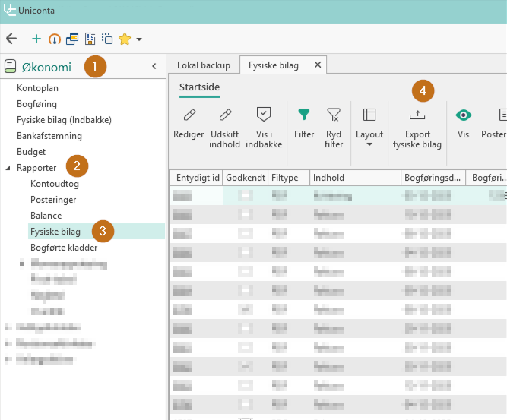
Task: Toggle Godkendt checkbox in fourth row
Action: (246, 253)
